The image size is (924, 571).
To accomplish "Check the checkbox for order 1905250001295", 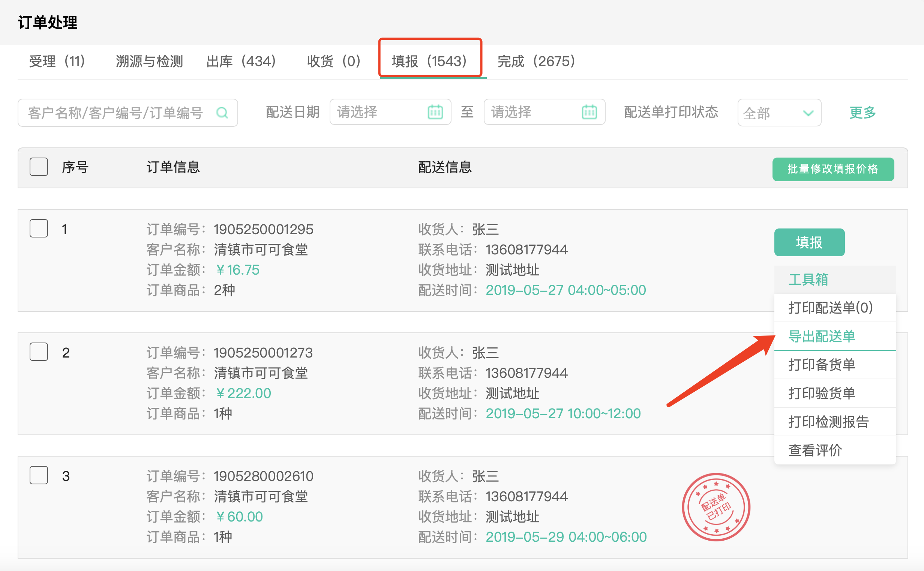I will point(38,228).
